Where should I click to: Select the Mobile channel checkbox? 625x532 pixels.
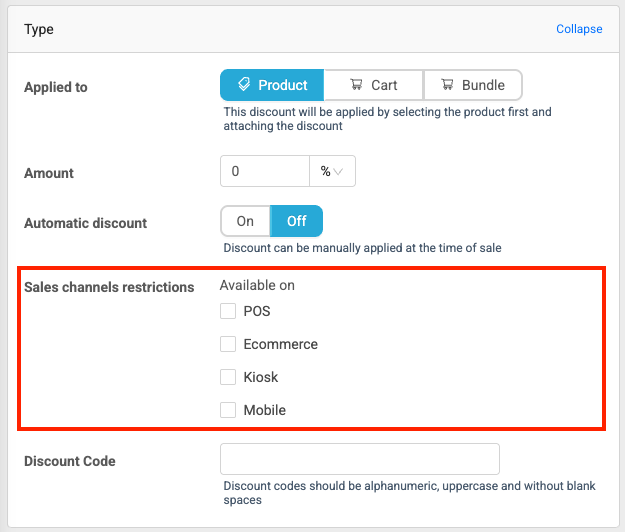228,410
